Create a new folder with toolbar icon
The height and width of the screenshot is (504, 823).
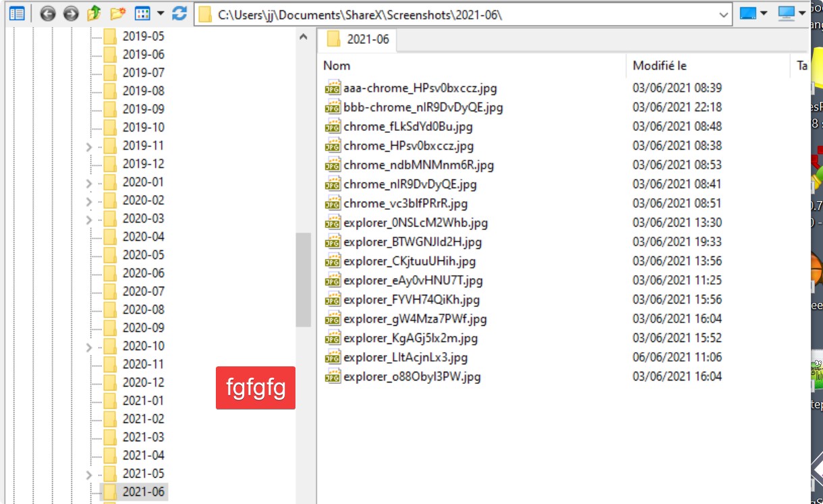tap(117, 13)
